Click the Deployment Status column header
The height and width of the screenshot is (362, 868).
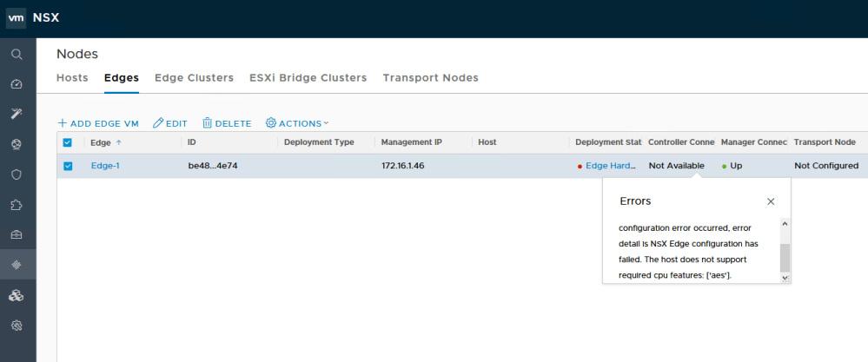[x=608, y=142]
